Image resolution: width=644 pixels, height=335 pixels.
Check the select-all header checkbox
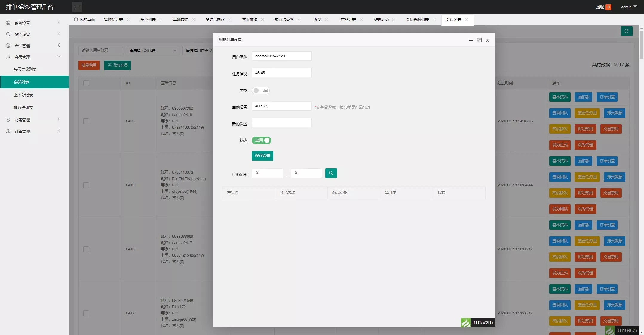(x=86, y=83)
